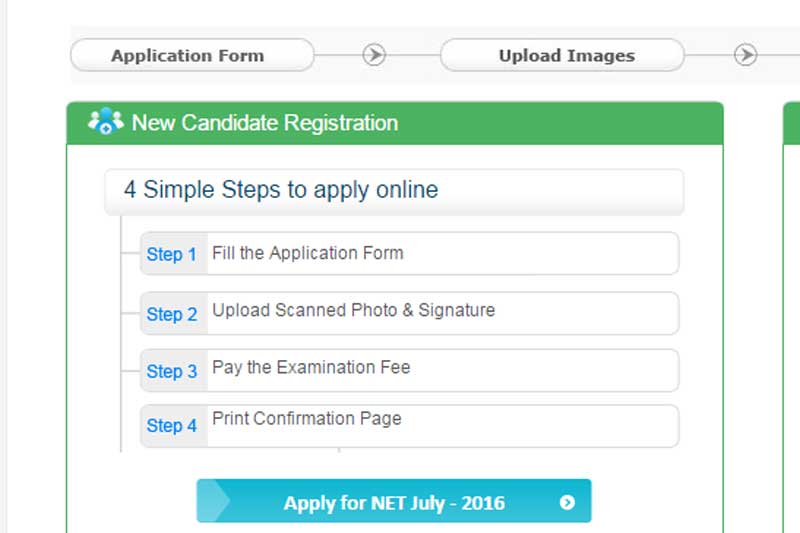Select the Step 4 label
800x533 pixels.
point(172,426)
